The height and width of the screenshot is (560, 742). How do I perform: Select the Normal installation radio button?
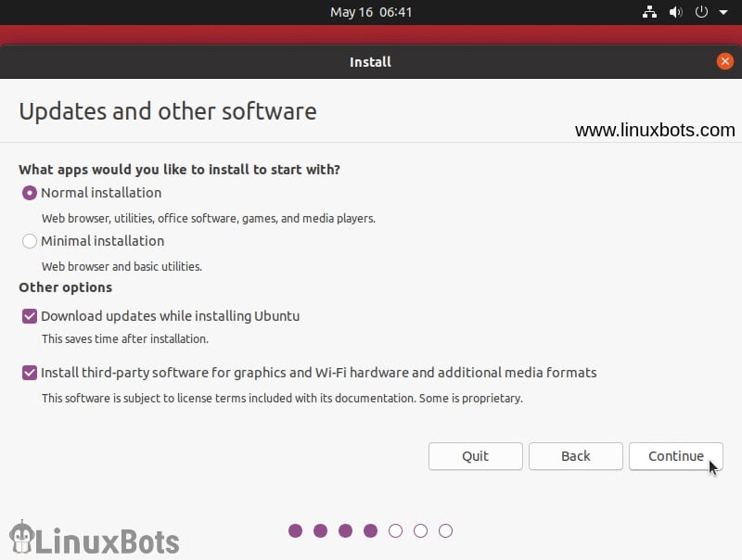(x=29, y=193)
